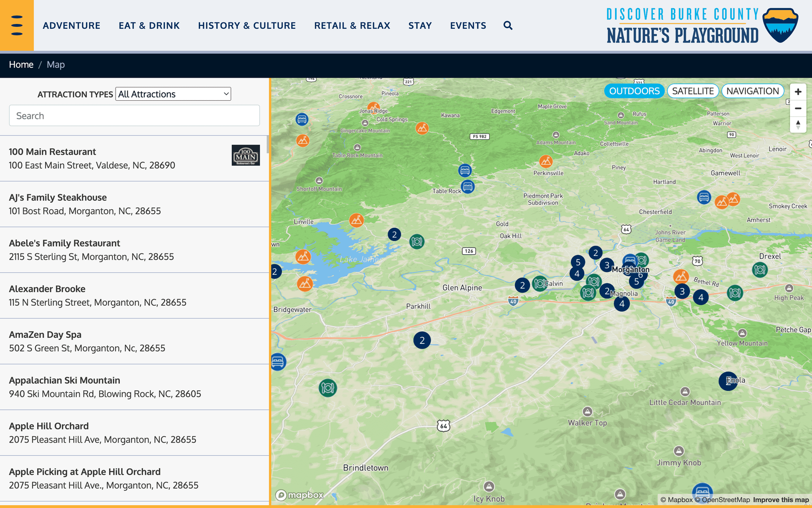Image resolution: width=812 pixels, height=508 pixels.
Task: Reset map bearing with compass button
Action: pyautogui.click(x=798, y=125)
